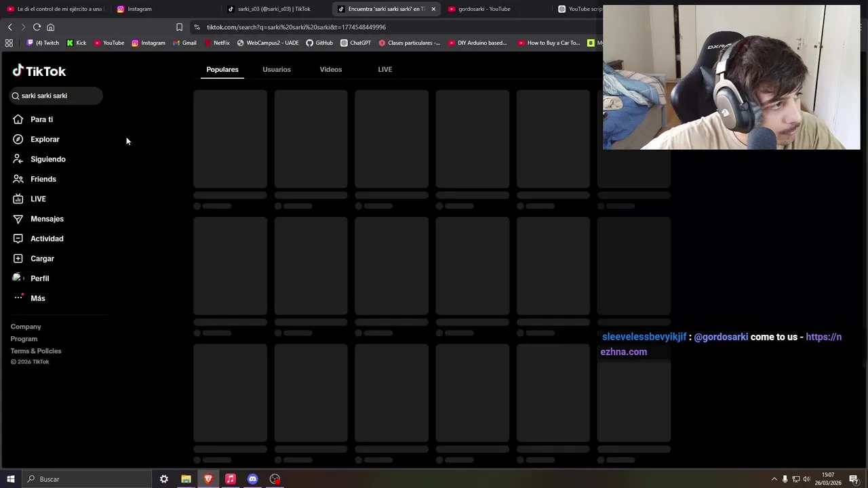The image size is (868, 488).
Task: Click the address bar URL
Action: pyautogui.click(x=296, y=27)
